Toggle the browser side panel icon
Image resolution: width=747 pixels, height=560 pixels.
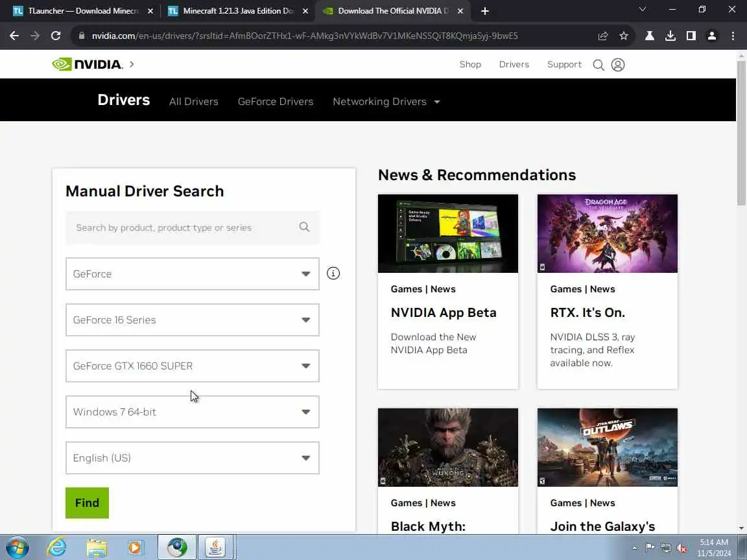(x=691, y=36)
